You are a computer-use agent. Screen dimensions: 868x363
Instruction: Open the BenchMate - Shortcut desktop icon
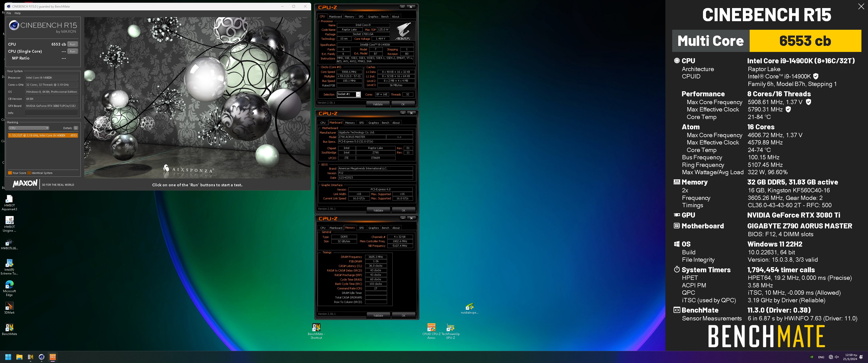pyautogui.click(x=316, y=331)
